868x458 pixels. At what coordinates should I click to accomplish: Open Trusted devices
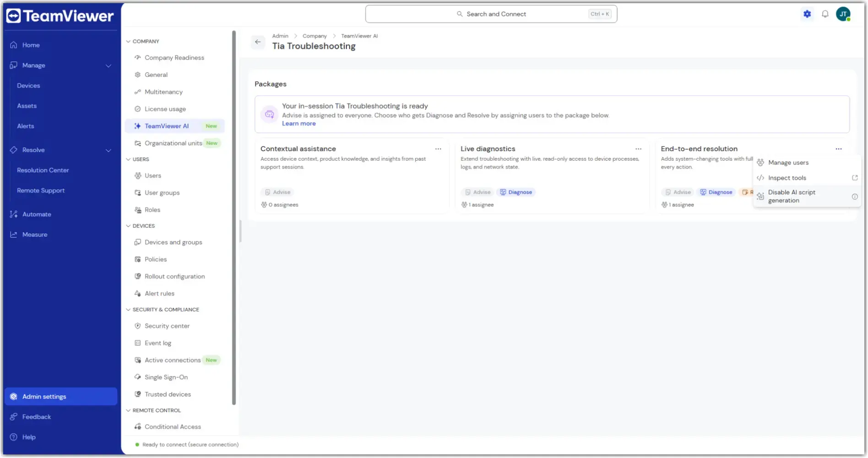175,394
